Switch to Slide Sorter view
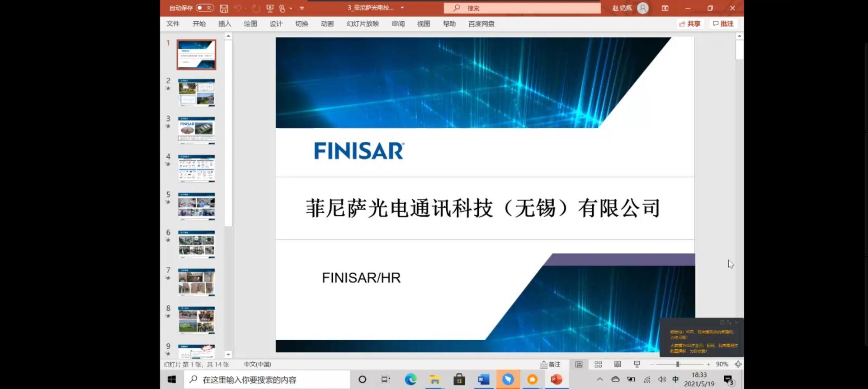868x389 pixels. coord(598,364)
